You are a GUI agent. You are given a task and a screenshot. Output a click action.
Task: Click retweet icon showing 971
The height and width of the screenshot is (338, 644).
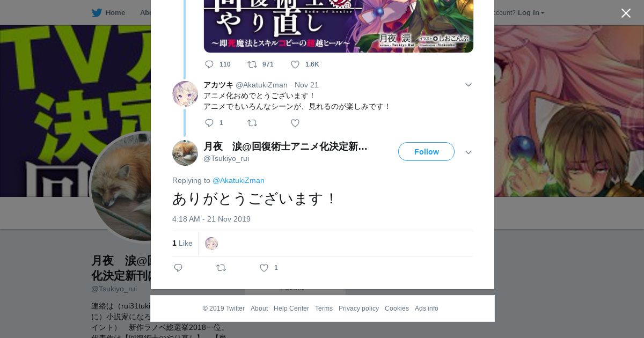pyautogui.click(x=252, y=64)
